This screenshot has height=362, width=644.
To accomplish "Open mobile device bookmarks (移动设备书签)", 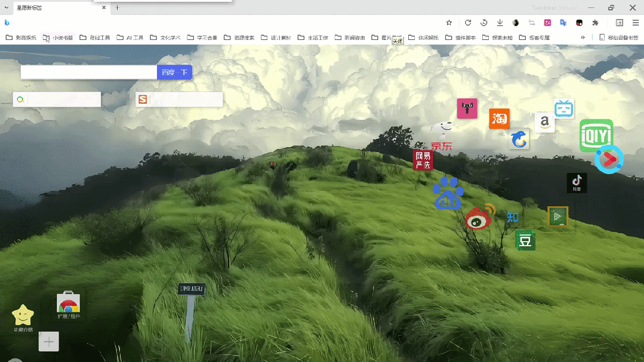I will click(619, 38).
